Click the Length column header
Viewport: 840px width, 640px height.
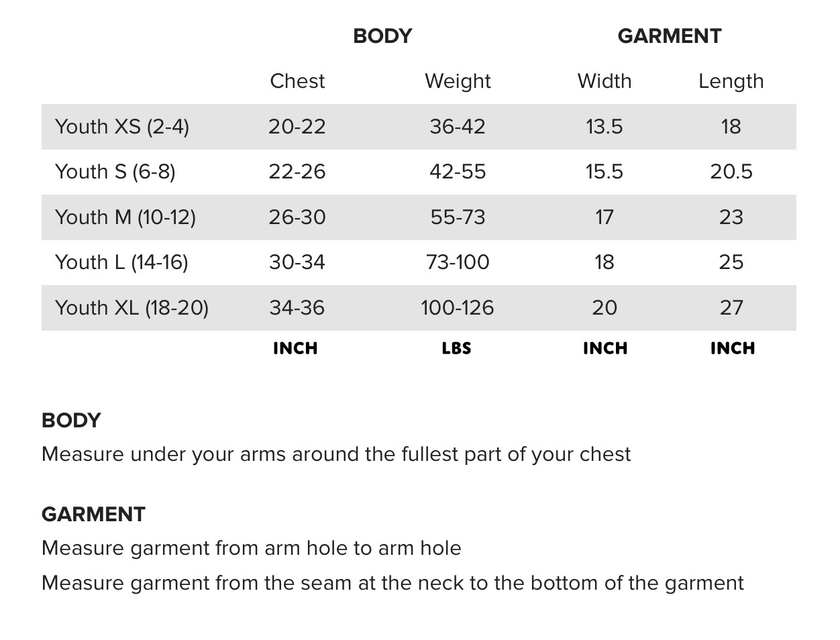731,81
